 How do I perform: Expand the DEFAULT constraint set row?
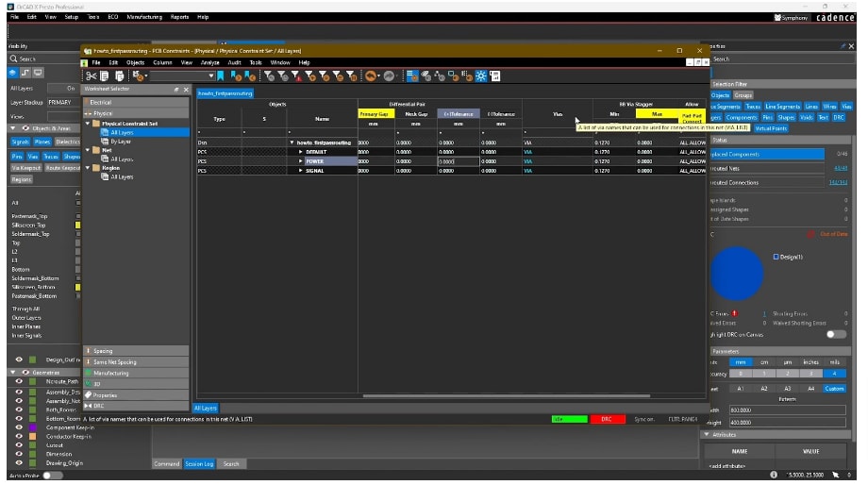(x=301, y=152)
